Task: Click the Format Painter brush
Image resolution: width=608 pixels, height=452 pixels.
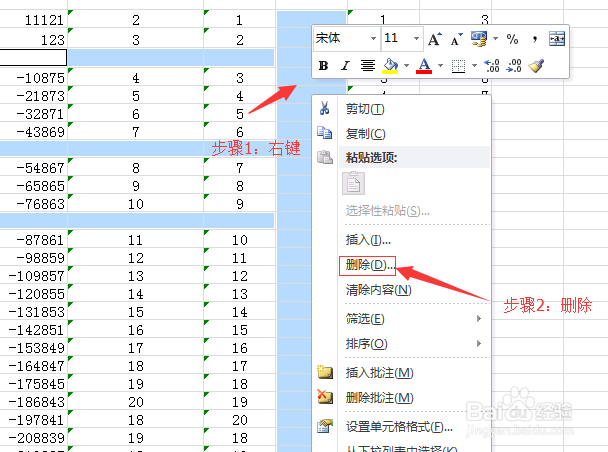Action: coord(536,66)
